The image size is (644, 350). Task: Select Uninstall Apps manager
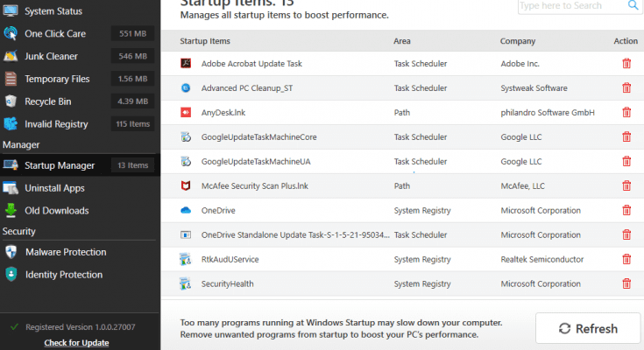click(54, 188)
